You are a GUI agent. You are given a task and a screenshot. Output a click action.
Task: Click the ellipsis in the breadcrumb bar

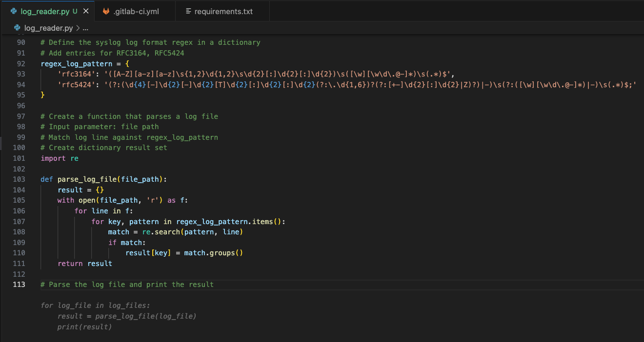(x=85, y=28)
